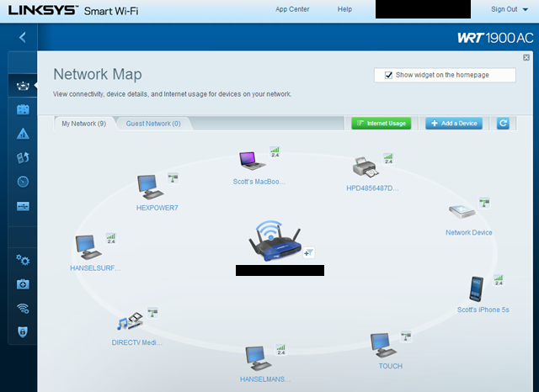Open the Network Map sidebar icon
The width and height of the screenshot is (539, 392).
click(23, 86)
